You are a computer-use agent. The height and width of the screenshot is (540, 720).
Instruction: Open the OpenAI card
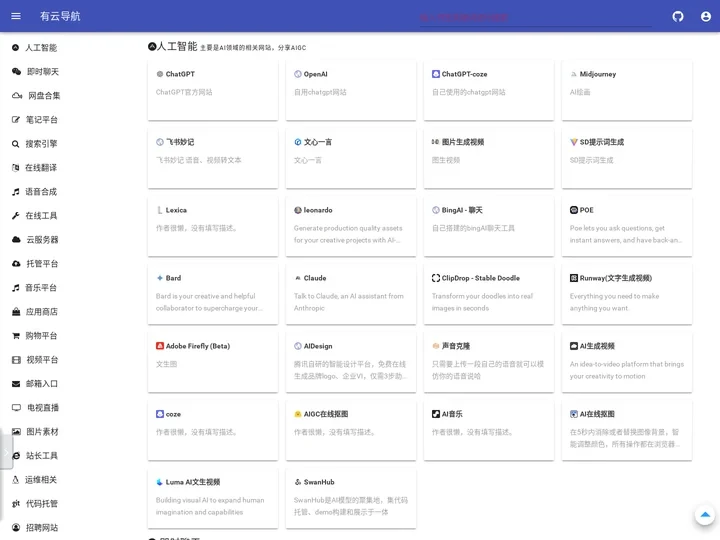click(x=351, y=90)
